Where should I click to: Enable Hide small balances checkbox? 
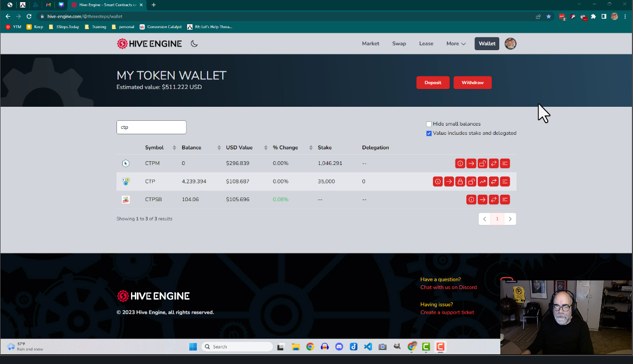coord(429,124)
